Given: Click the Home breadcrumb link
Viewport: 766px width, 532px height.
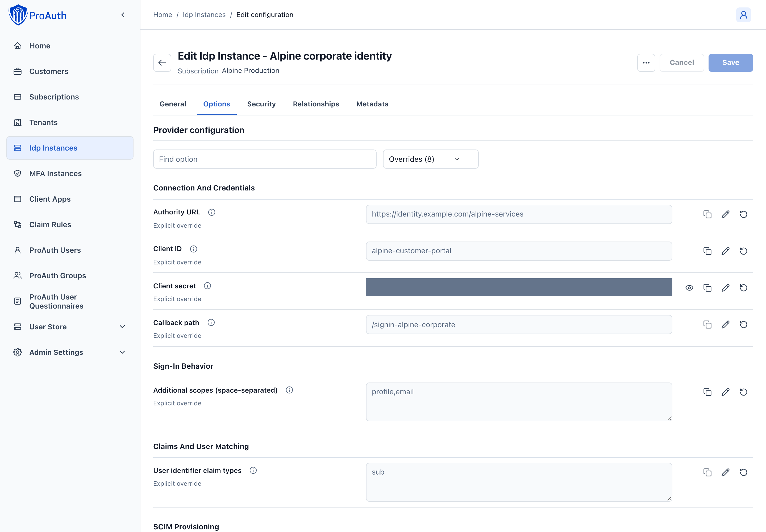Looking at the screenshot, I should tap(163, 15).
